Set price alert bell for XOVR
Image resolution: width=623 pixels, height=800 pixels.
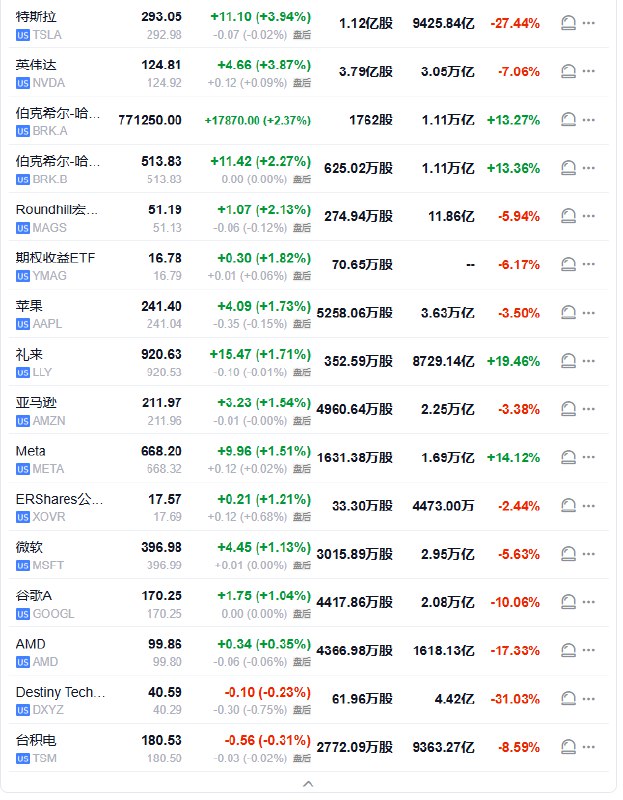point(568,506)
